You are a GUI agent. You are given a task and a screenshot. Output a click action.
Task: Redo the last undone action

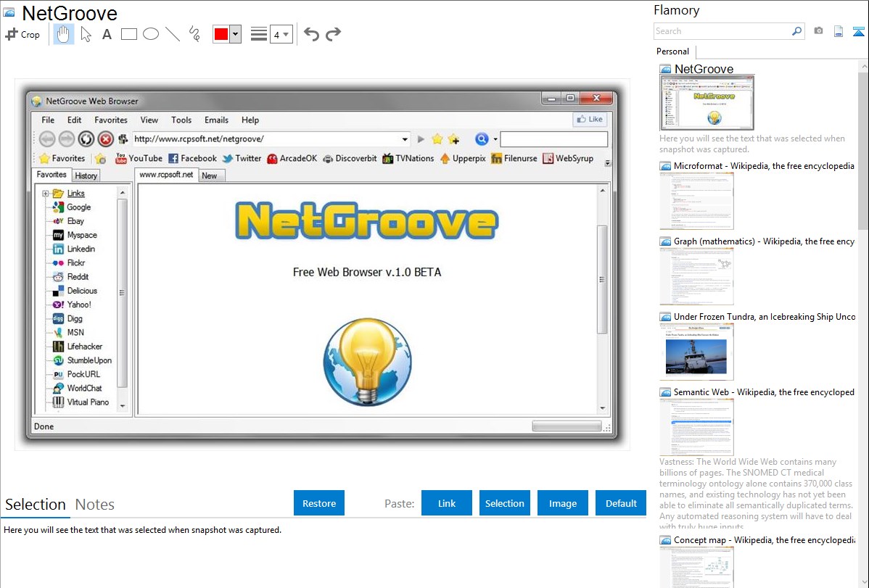click(333, 34)
